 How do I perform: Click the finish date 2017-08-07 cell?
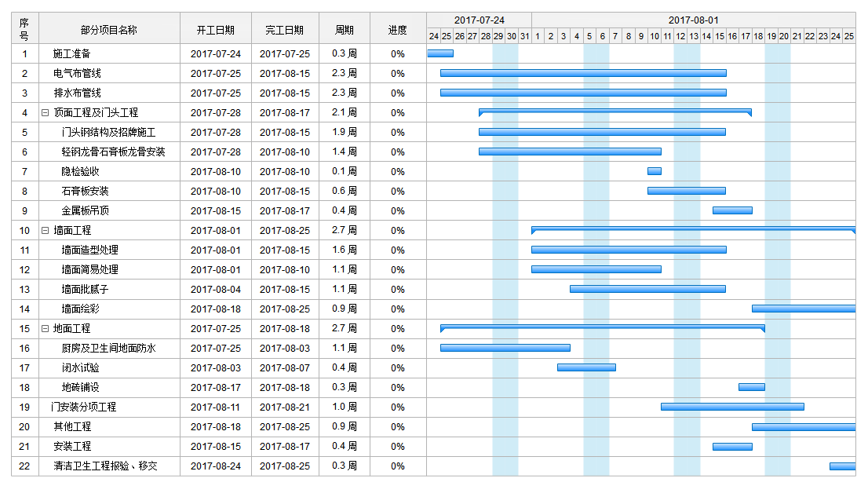click(x=285, y=367)
